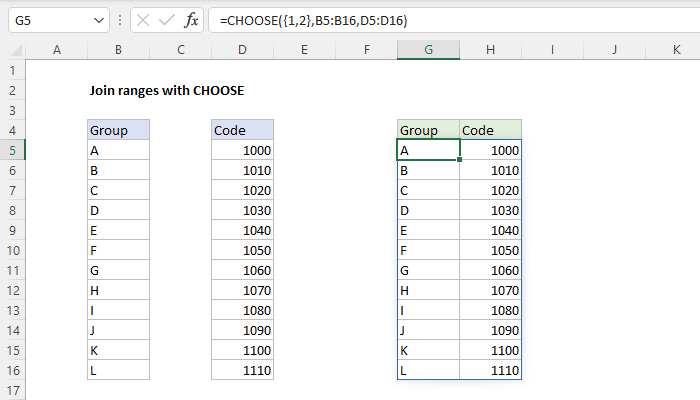Viewport: 700px width, 400px height.
Task: Select column B header
Action: (118, 49)
